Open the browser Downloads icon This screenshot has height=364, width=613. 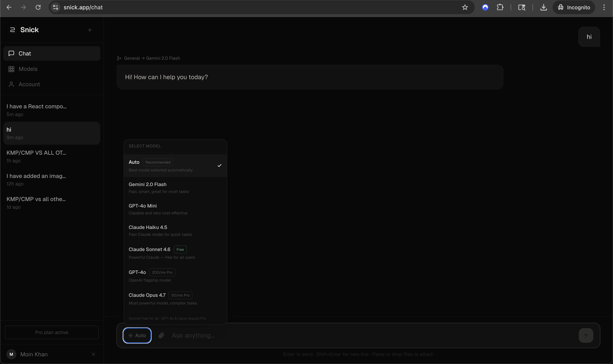click(x=543, y=7)
